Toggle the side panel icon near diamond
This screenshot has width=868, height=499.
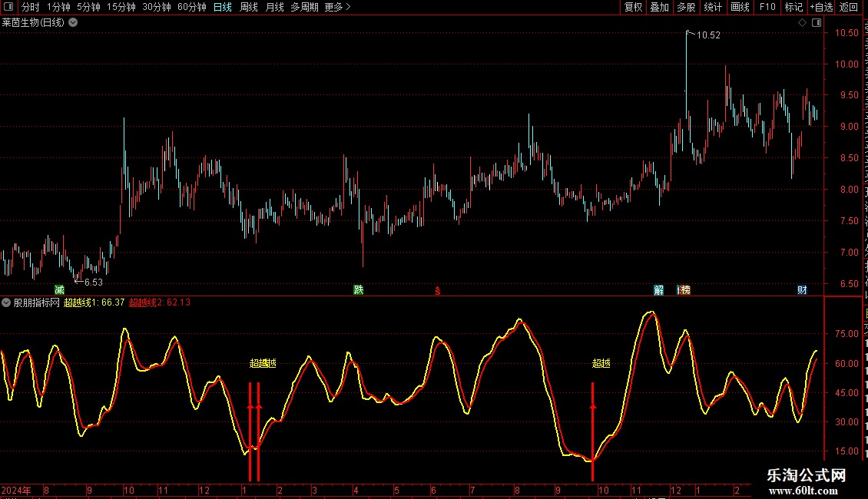pyautogui.click(x=817, y=23)
